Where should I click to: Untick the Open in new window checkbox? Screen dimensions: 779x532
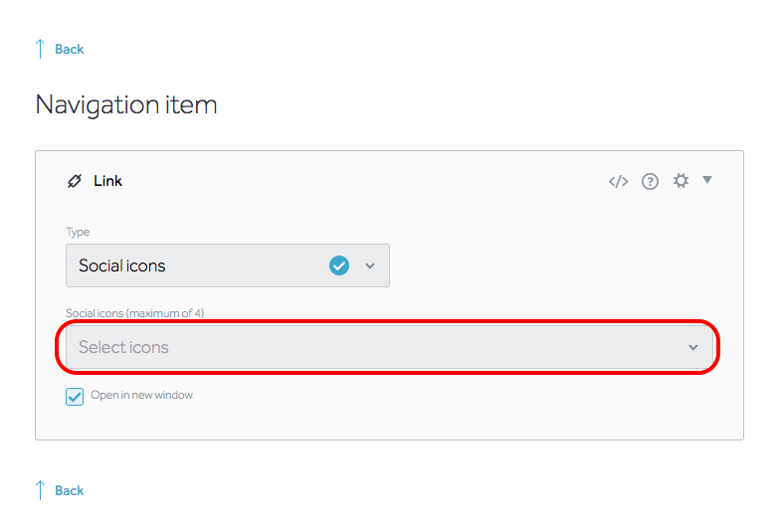pyautogui.click(x=75, y=397)
